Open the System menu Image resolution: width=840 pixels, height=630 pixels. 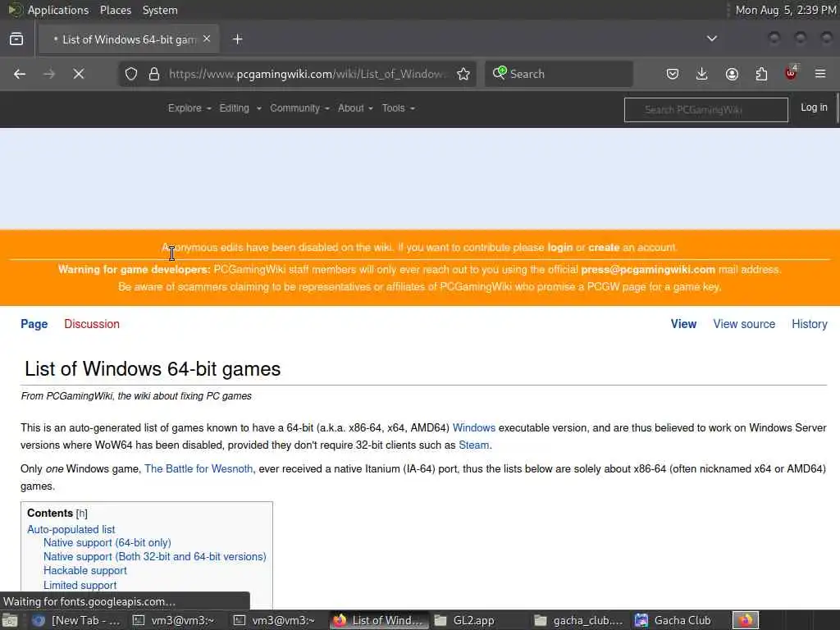click(x=160, y=10)
